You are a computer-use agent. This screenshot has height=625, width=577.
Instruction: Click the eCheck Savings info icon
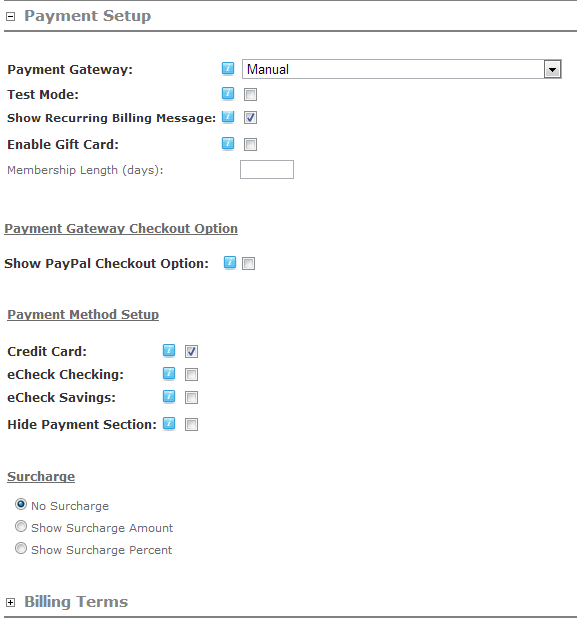169,396
